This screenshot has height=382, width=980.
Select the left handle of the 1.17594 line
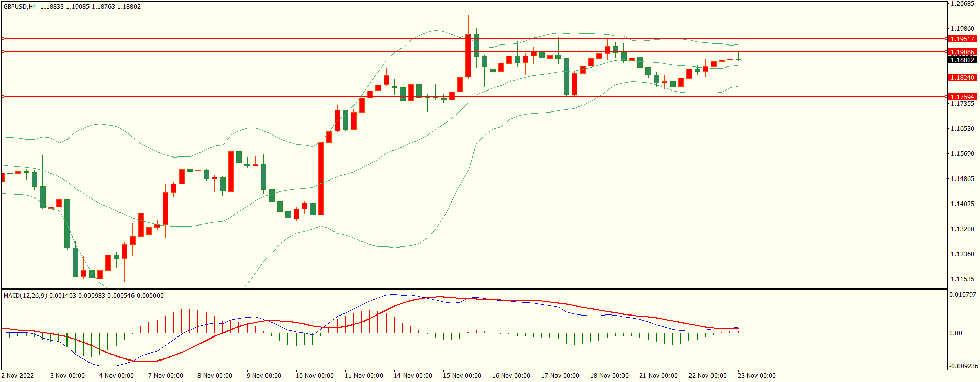coord(3,97)
